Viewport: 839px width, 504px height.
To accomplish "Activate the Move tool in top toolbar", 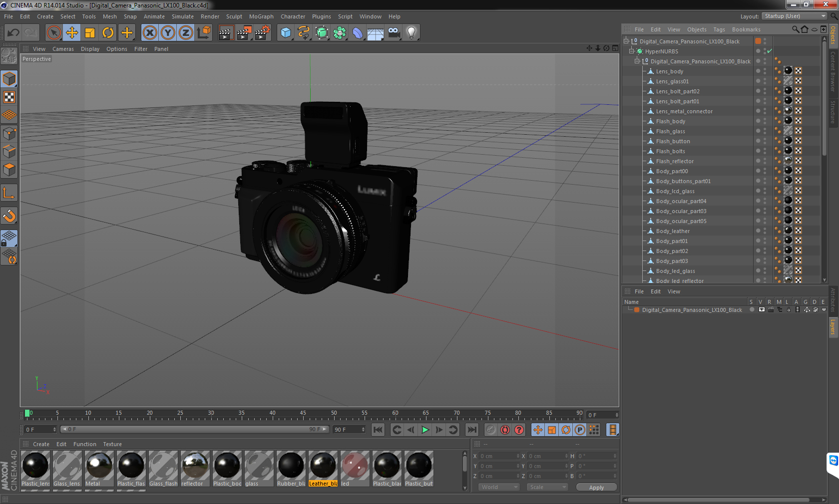I will pyautogui.click(x=72, y=33).
